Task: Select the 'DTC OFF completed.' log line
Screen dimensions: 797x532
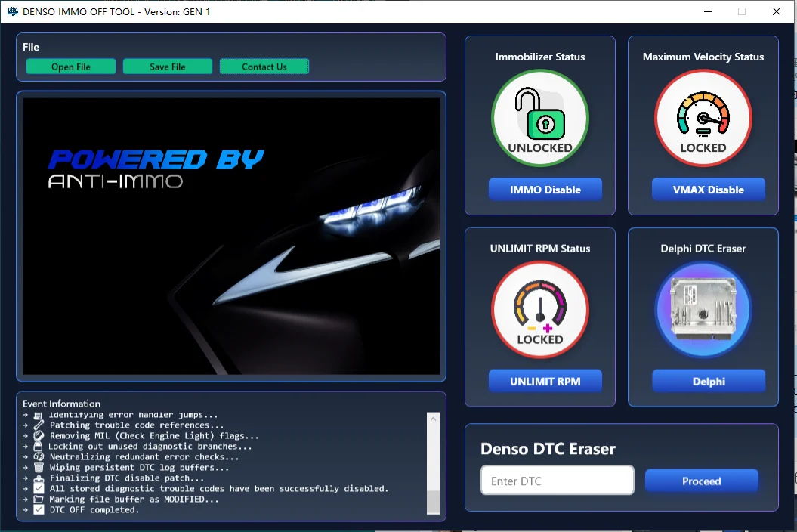Action: pos(94,509)
